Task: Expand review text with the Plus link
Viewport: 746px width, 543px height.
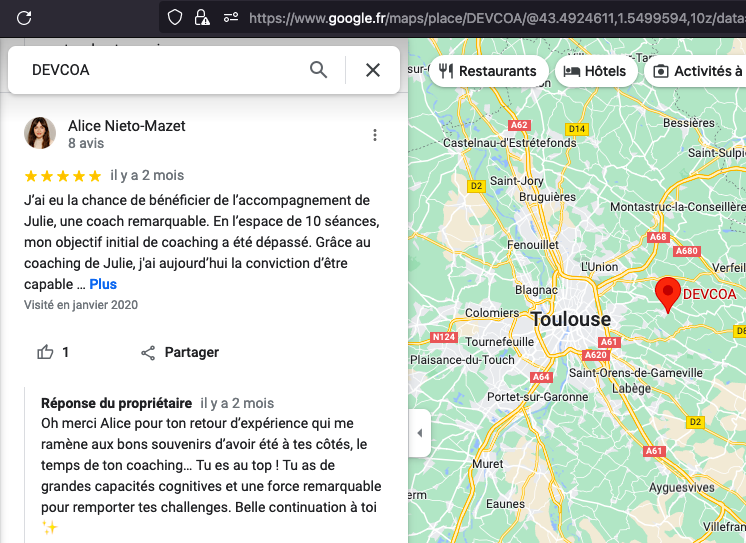Action: (103, 284)
